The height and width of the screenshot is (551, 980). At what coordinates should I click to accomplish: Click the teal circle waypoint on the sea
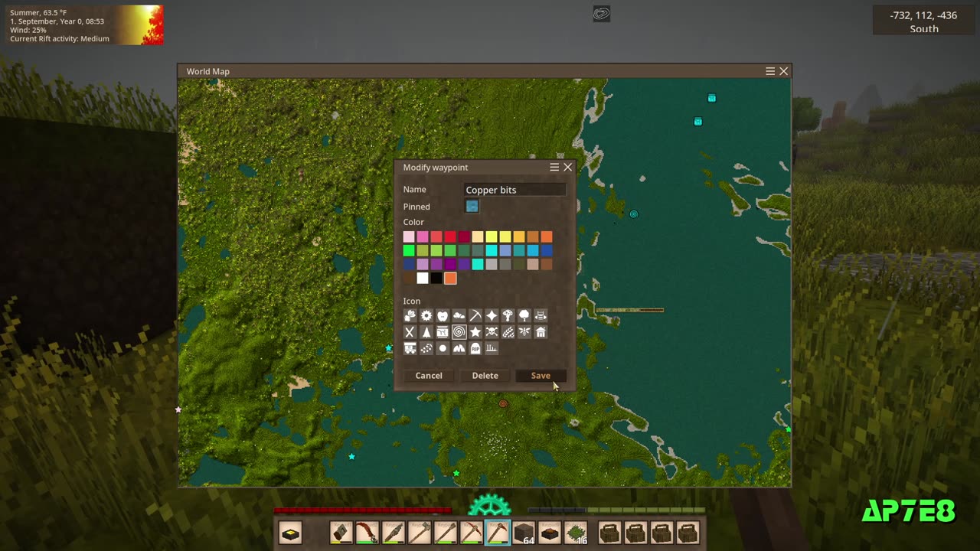tap(633, 214)
